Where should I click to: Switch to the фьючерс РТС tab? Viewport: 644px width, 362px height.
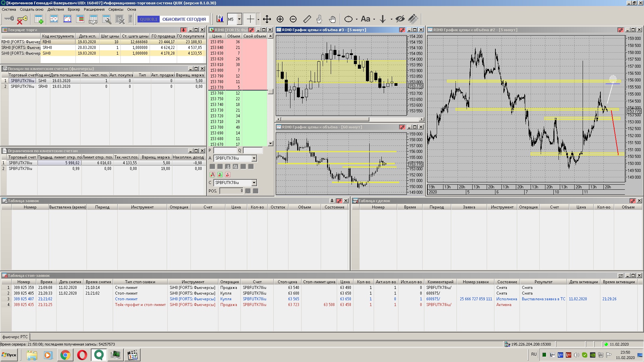point(15,337)
